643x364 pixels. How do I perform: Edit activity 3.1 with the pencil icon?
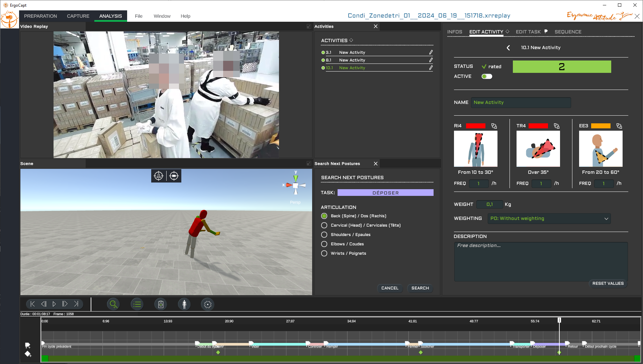click(x=431, y=52)
